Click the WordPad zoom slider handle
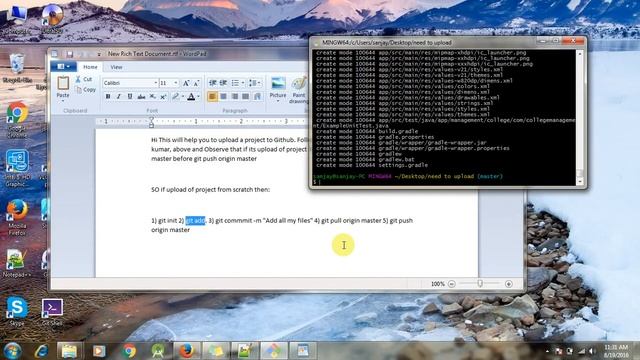640x360 pixels. (480, 283)
